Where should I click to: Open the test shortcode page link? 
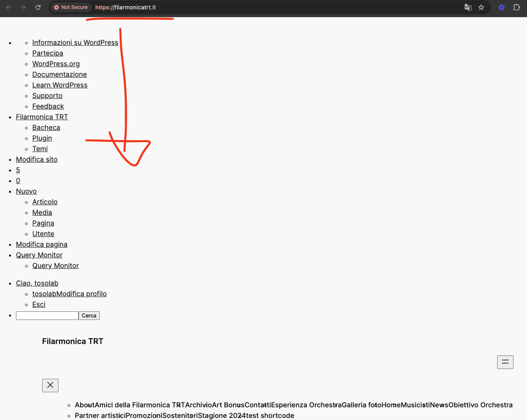point(270,416)
